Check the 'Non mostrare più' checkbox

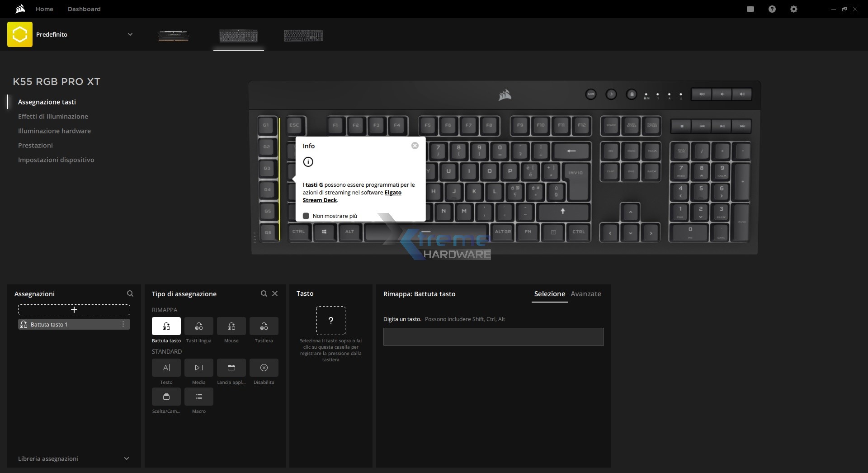tap(306, 216)
